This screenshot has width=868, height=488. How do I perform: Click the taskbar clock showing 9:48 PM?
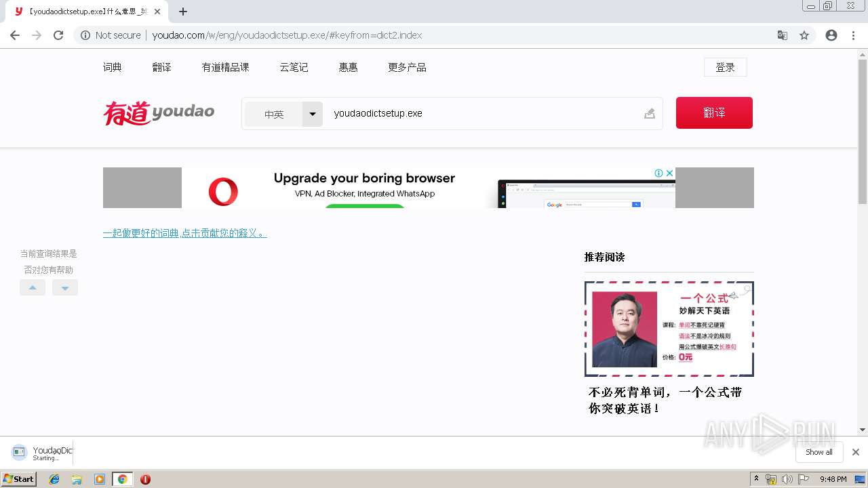point(833,479)
